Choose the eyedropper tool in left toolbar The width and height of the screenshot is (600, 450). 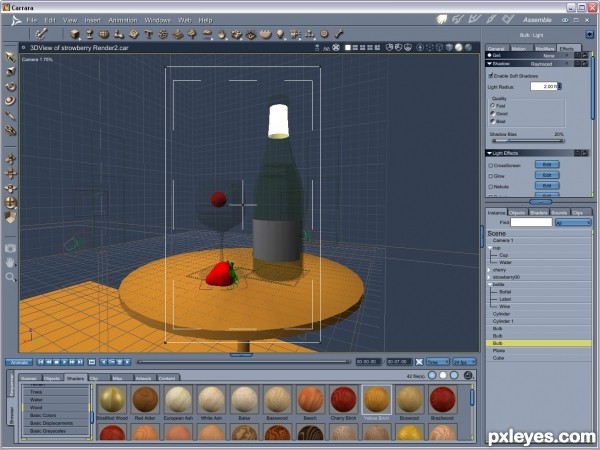pyautogui.click(x=10, y=116)
